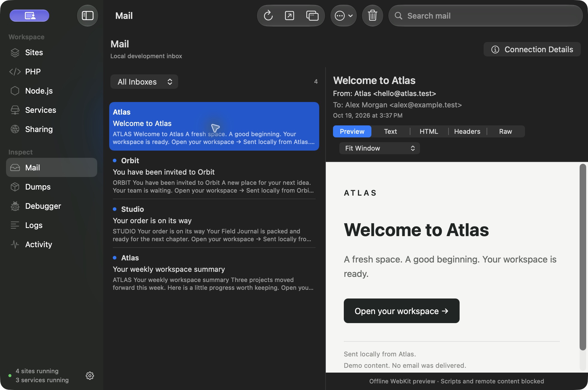Delete mail with the trash icon

[x=373, y=16]
